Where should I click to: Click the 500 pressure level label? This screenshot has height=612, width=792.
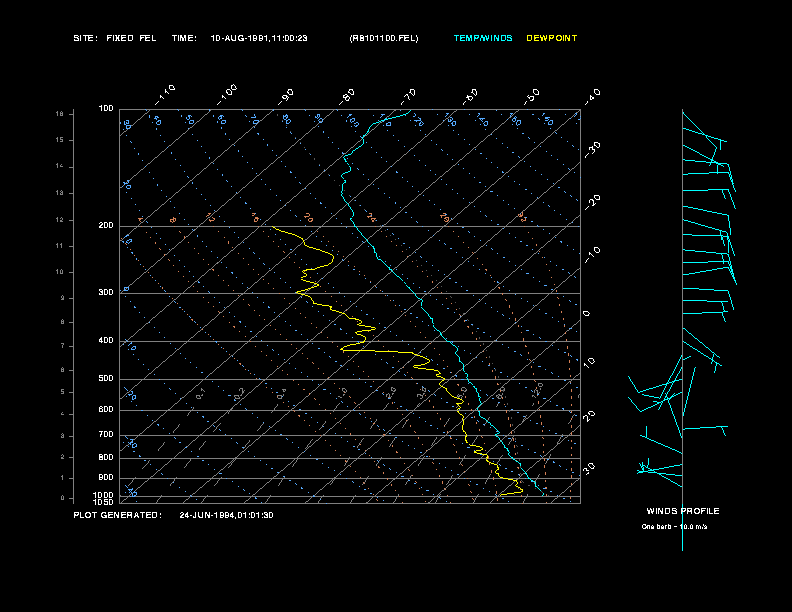pos(106,378)
